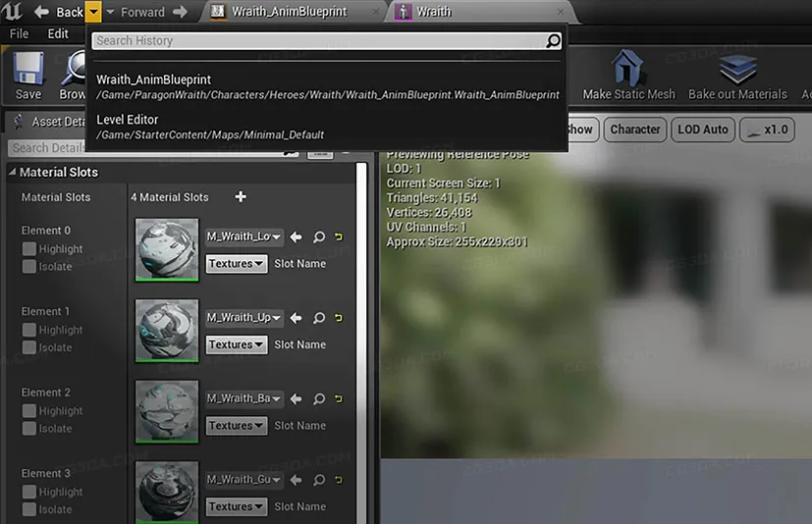The height and width of the screenshot is (524, 812).
Task: Open the M_Wraith_Up material dropdown
Action: pos(244,317)
